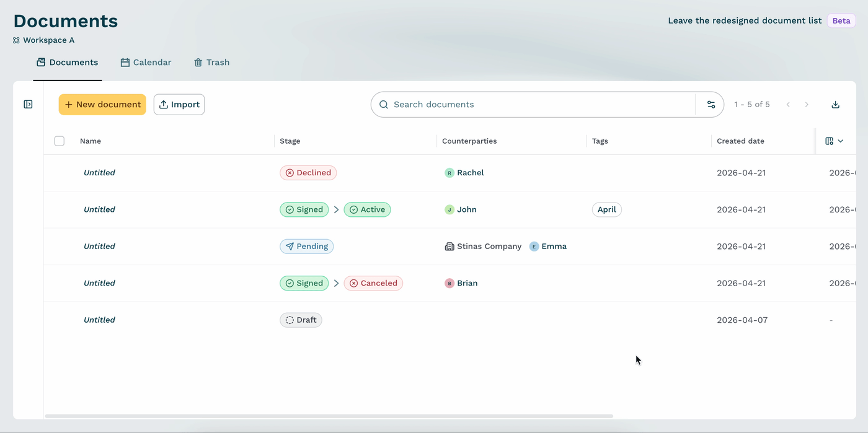868x433 pixels.
Task: Click counterparty name Emma
Action: point(554,247)
